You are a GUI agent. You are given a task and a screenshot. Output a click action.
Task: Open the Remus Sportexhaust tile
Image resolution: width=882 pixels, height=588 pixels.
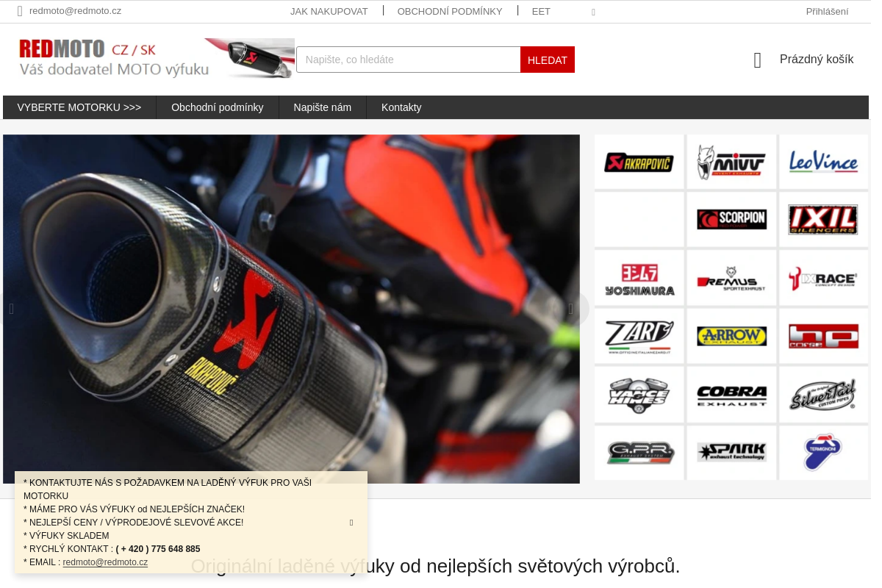pos(731,277)
